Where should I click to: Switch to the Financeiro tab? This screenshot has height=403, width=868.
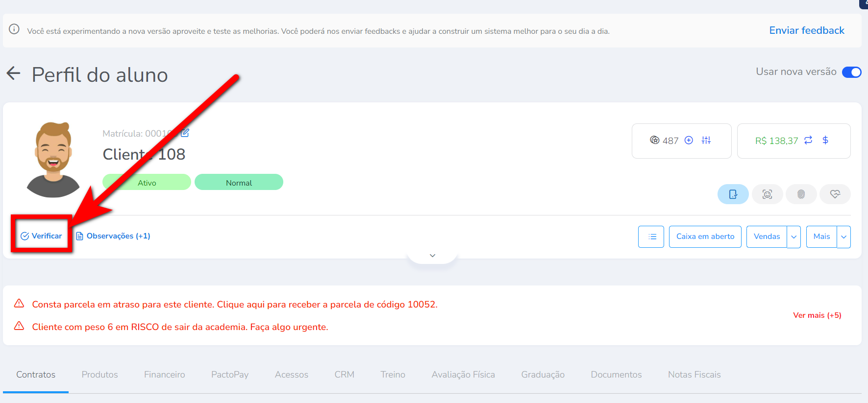[164, 375]
